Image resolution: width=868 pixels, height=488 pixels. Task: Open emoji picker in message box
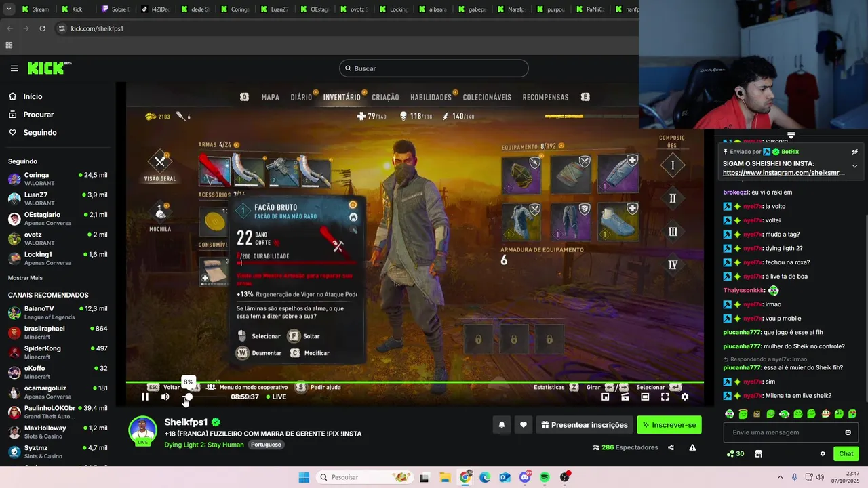848,432
